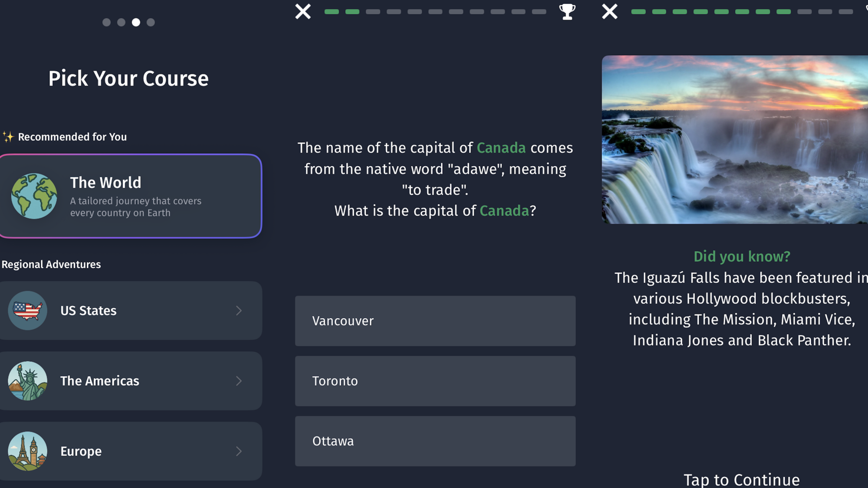Expand The Americas course with its chevron
Viewport: 868px width, 488px height.
(x=239, y=381)
